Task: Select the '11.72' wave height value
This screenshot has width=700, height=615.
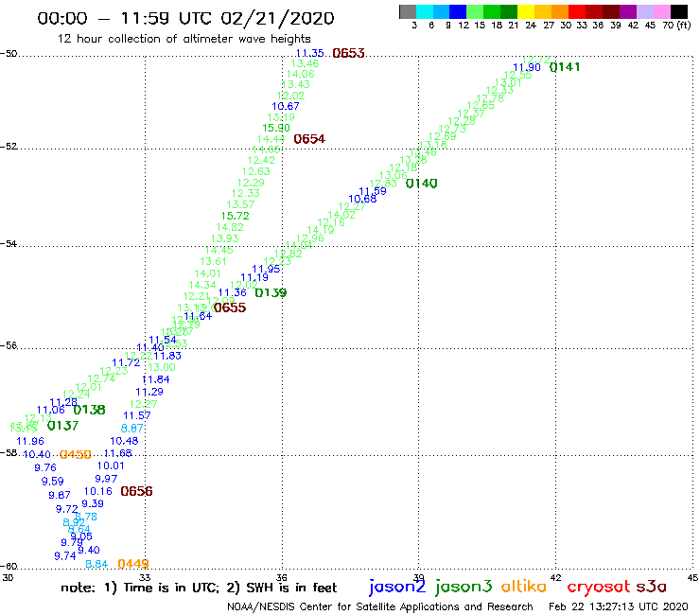Action: tap(126, 362)
